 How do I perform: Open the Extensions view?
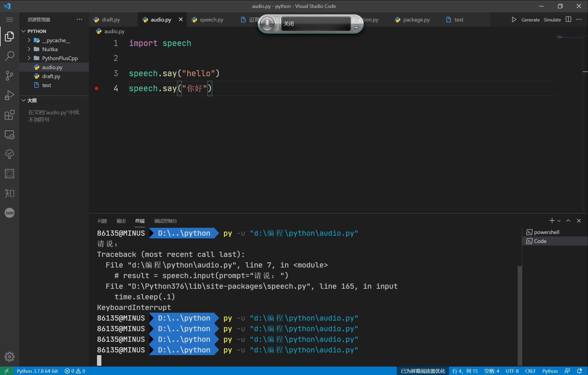[10, 115]
